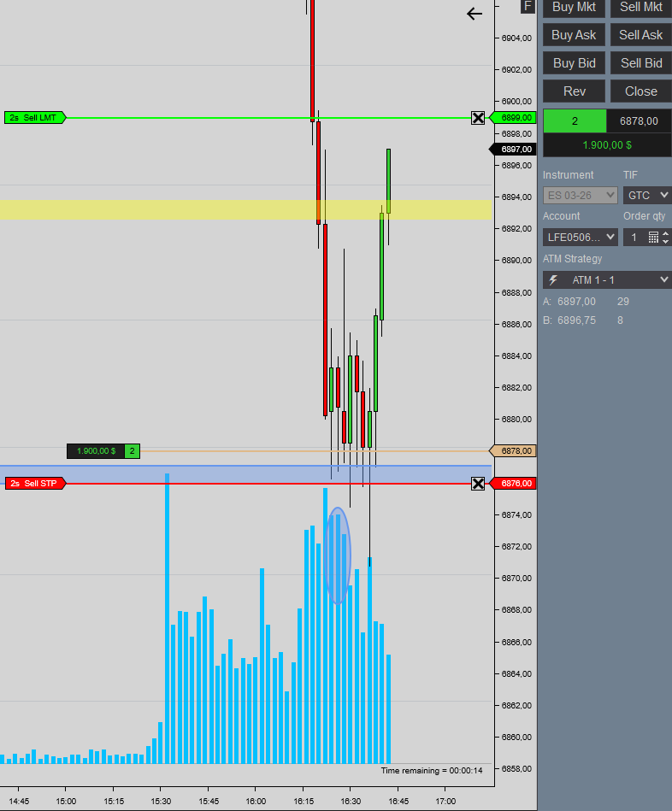Viewport: 672px width, 811px height.
Task: Select the 2s Sell STP order flag
Action: pyautogui.click(x=35, y=484)
